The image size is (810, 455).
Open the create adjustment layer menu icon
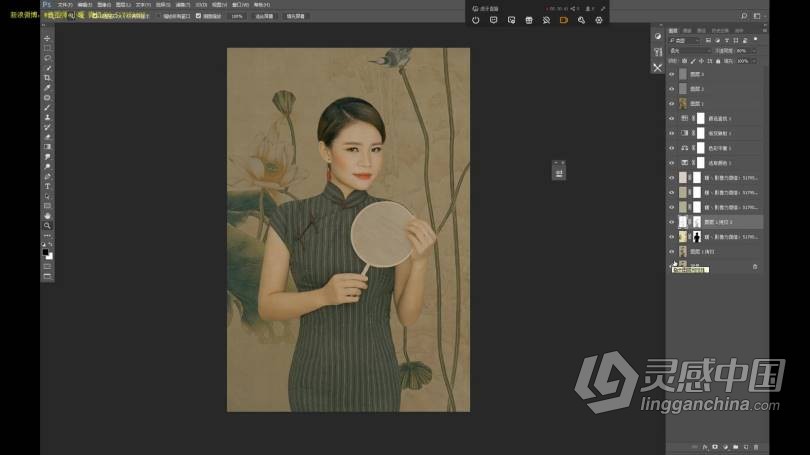click(725, 447)
